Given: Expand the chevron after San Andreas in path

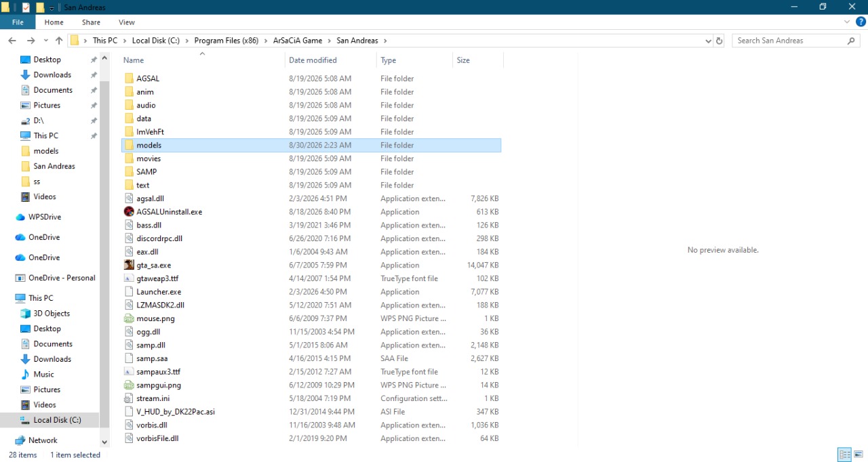Looking at the screenshot, I should pos(384,41).
